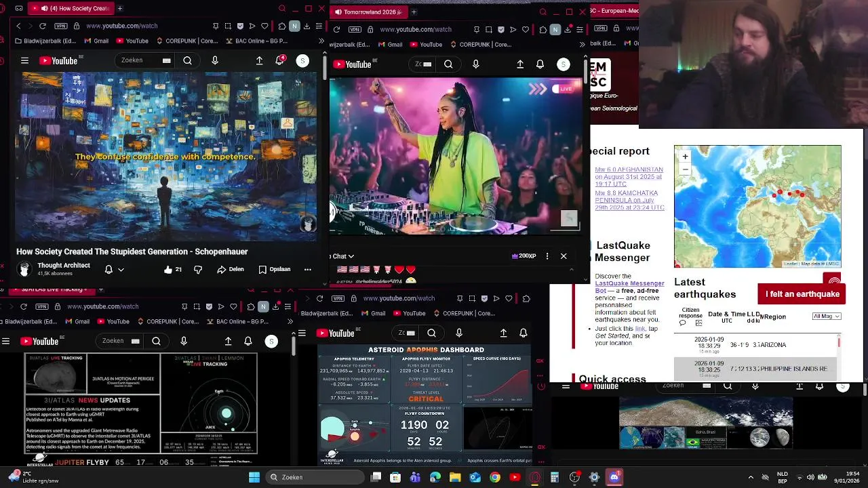Click downloads icon in Schopenhauer window toolbar
This screenshot has width=868, height=488.
(307, 26)
